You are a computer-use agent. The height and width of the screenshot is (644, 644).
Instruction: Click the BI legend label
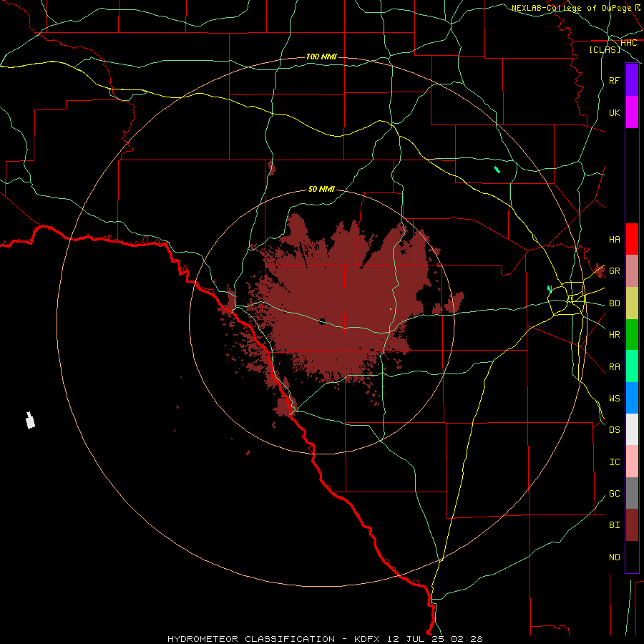615,525
